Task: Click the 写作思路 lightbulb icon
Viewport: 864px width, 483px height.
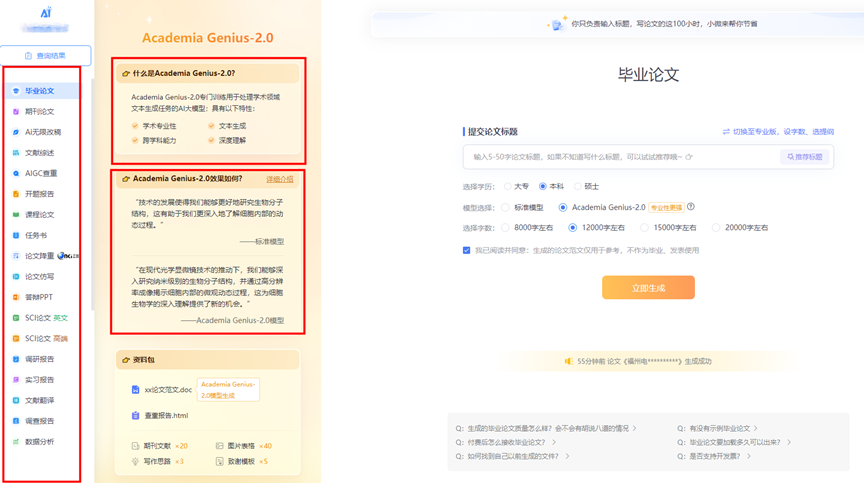Action: 135,462
